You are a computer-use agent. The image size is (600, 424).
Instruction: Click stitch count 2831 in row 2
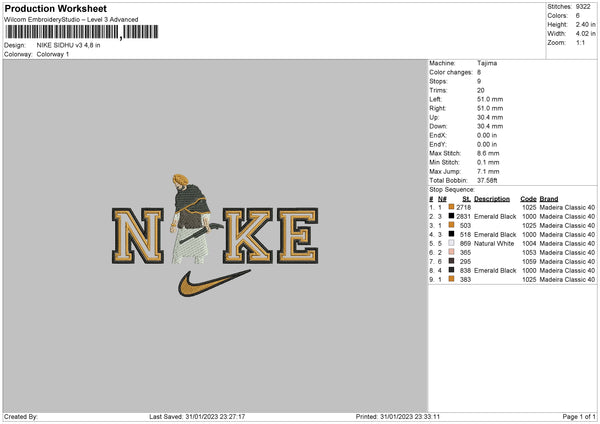click(x=464, y=217)
